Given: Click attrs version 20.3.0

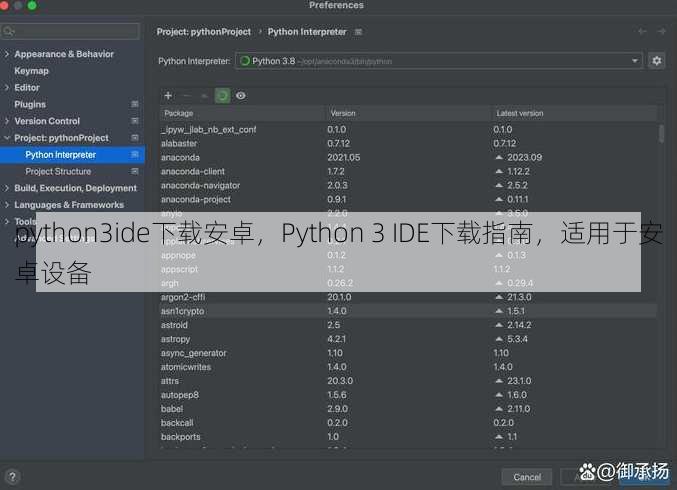Looking at the screenshot, I should [340, 381].
